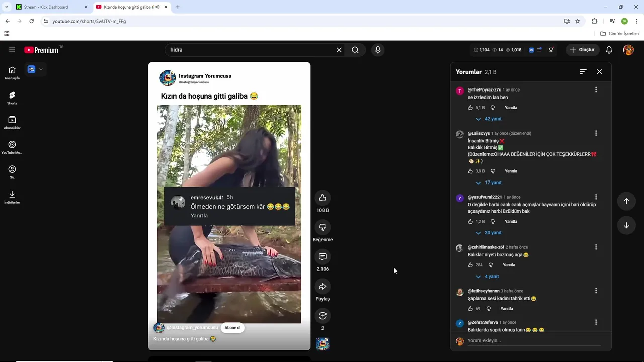Screen dimensions: 644x362
Task: Click the Abone ol subscribe button
Action: click(x=232, y=328)
